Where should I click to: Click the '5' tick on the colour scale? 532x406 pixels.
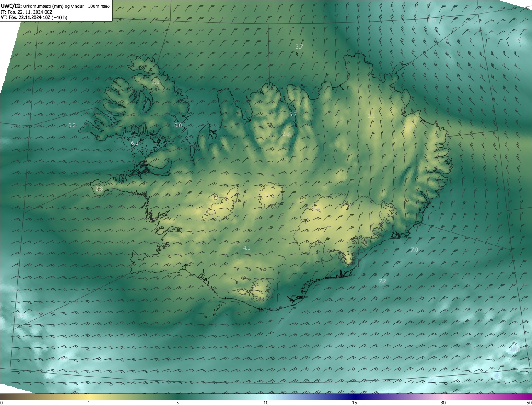pyautogui.click(x=177, y=403)
